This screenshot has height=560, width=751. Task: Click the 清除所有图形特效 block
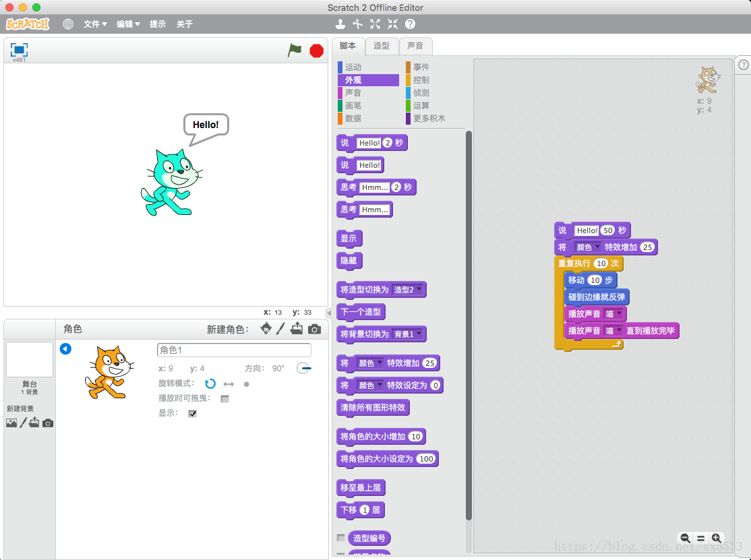(373, 408)
